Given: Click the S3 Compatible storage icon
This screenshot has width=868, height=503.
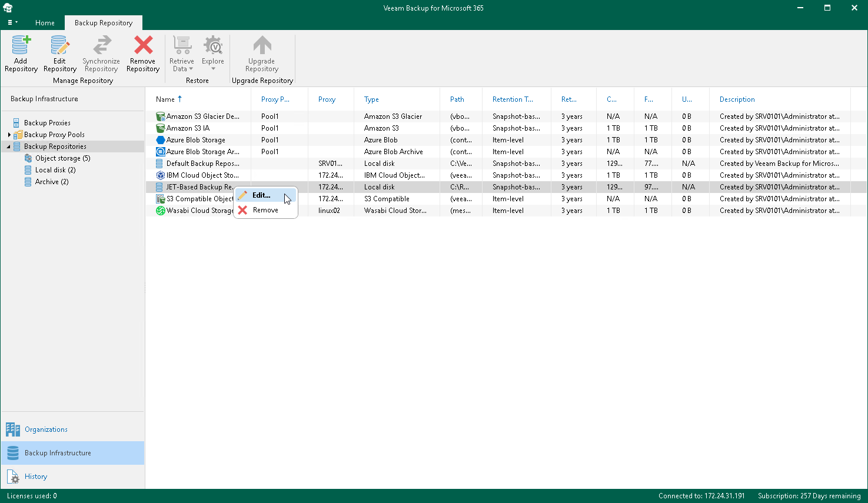Looking at the screenshot, I should 160,199.
